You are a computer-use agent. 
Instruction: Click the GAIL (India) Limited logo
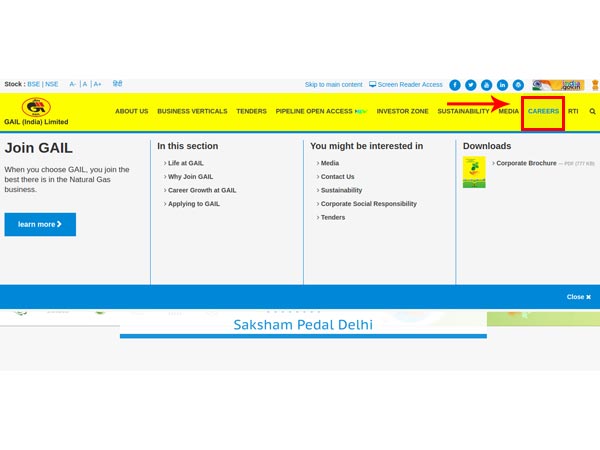(x=36, y=111)
